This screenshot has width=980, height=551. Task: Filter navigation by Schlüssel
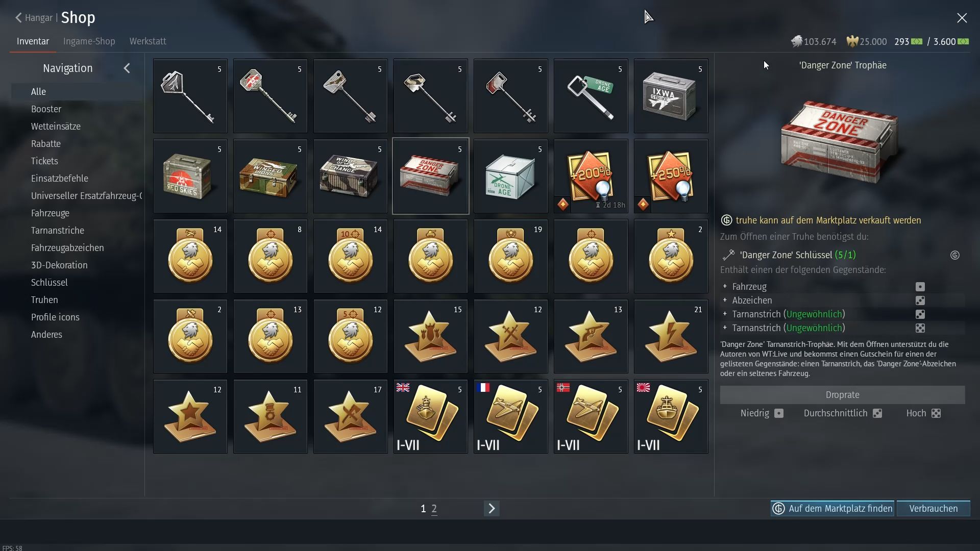pyautogui.click(x=49, y=283)
